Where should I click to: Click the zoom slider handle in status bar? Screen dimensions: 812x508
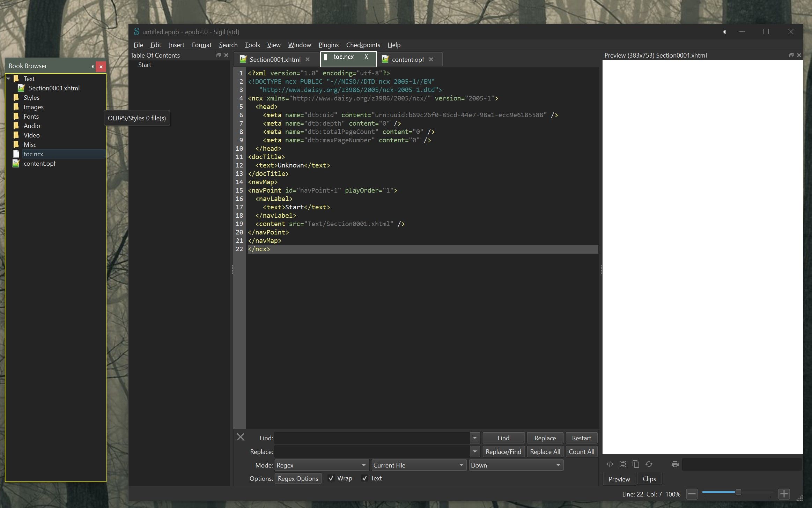click(738, 492)
